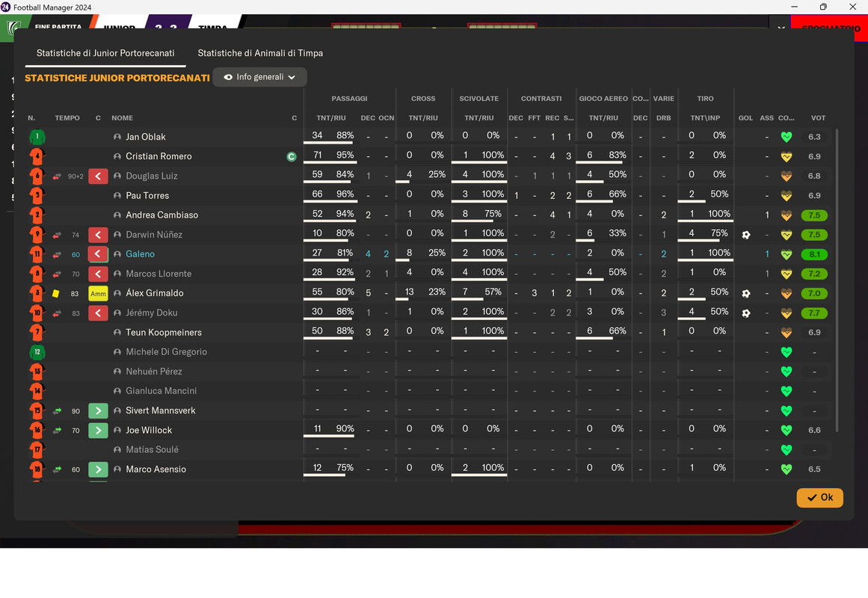The height and width of the screenshot is (598, 868).
Task: Open Teun Koopmeiners' player profile
Action: click(164, 332)
